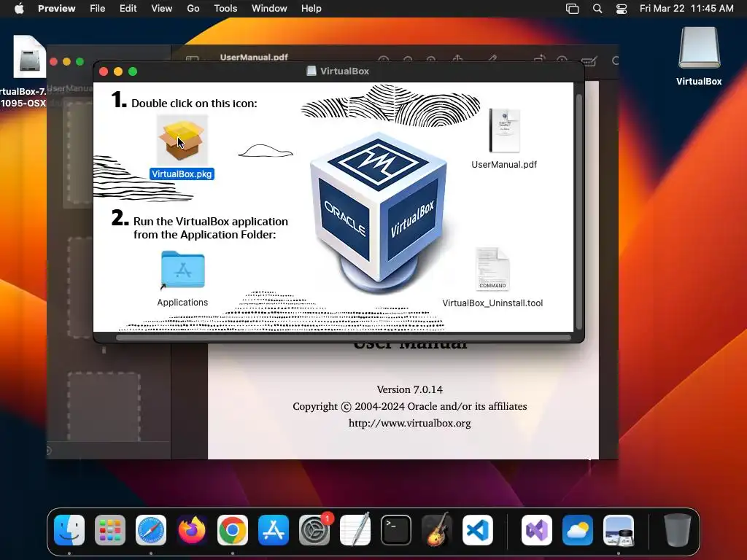This screenshot has height=560, width=747.
Task: Open the Tools menu
Action: [x=225, y=9]
